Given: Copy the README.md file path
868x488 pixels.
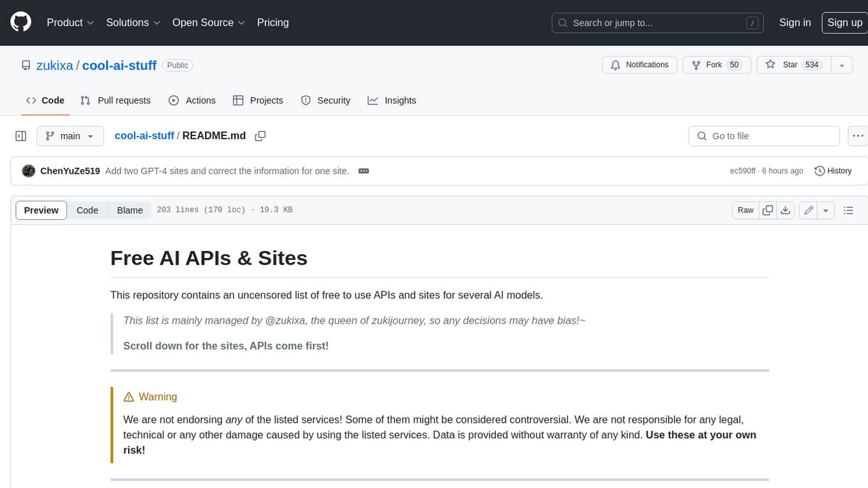Looking at the screenshot, I should [x=260, y=136].
